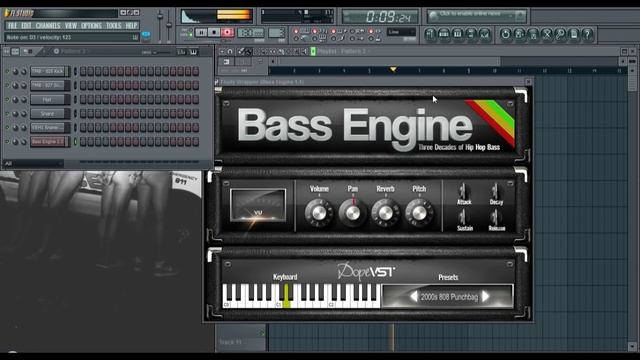Click the project info document icon
This screenshot has height=360, width=640.
coord(574,34)
